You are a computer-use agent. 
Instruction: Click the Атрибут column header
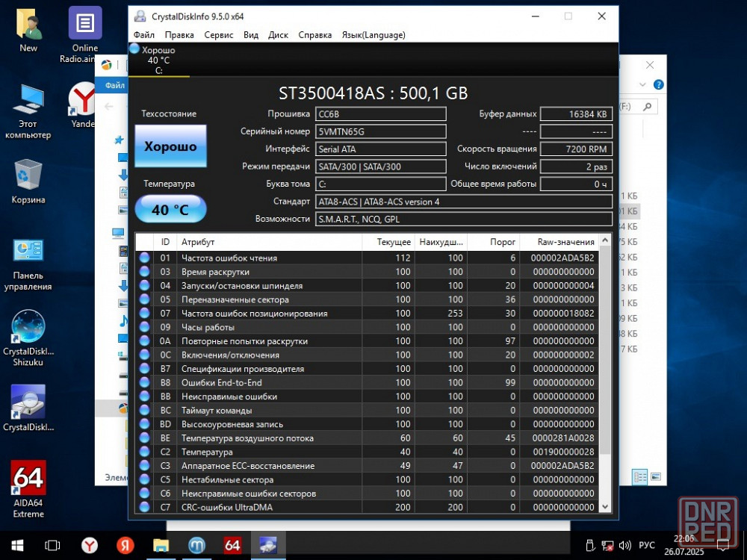click(x=269, y=242)
